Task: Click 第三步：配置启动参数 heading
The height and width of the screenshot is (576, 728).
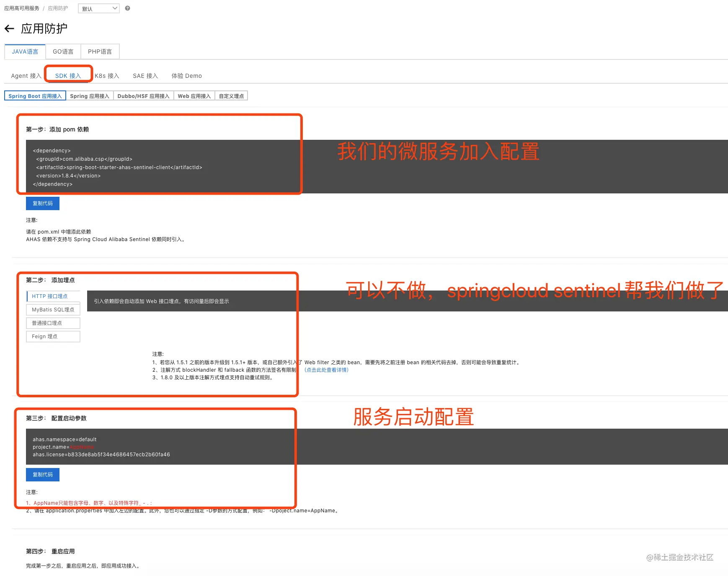Action: coord(56,418)
